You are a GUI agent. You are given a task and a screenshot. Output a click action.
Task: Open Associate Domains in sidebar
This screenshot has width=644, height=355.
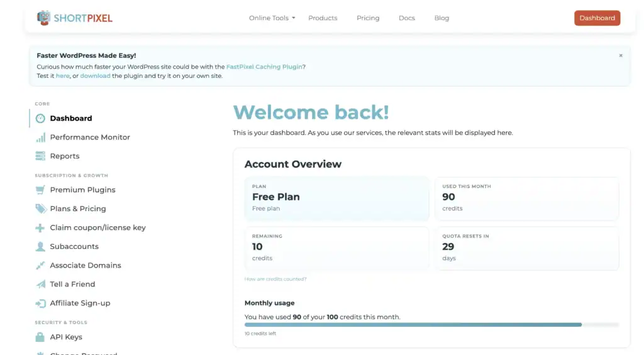point(86,265)
